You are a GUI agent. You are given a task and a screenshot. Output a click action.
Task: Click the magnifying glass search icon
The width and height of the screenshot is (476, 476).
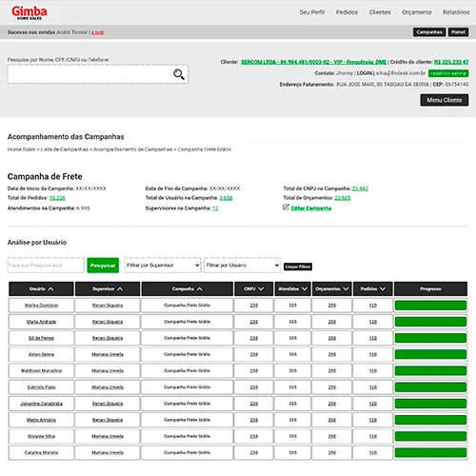(179, 74)
